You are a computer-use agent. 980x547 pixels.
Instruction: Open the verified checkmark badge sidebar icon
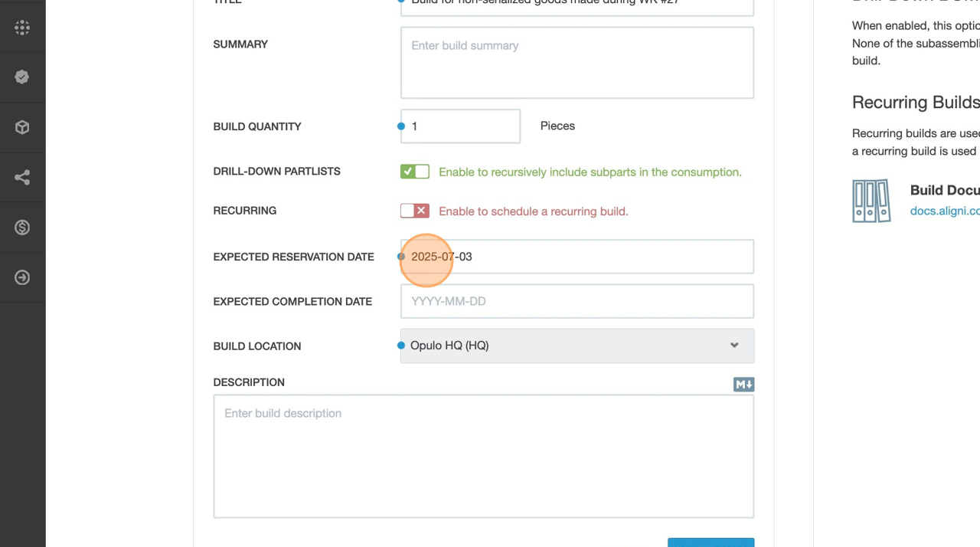click(x=22, y=77)
